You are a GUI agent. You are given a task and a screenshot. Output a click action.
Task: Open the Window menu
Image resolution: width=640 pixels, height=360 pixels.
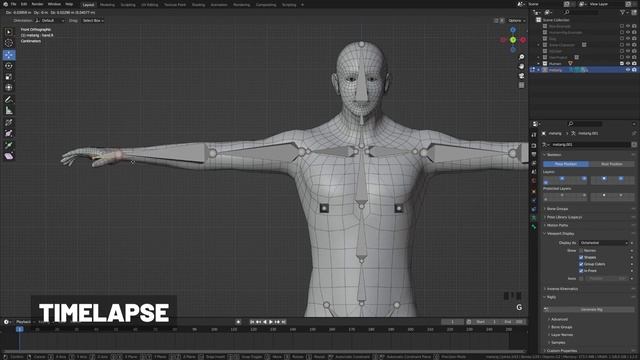click(54, 4)
